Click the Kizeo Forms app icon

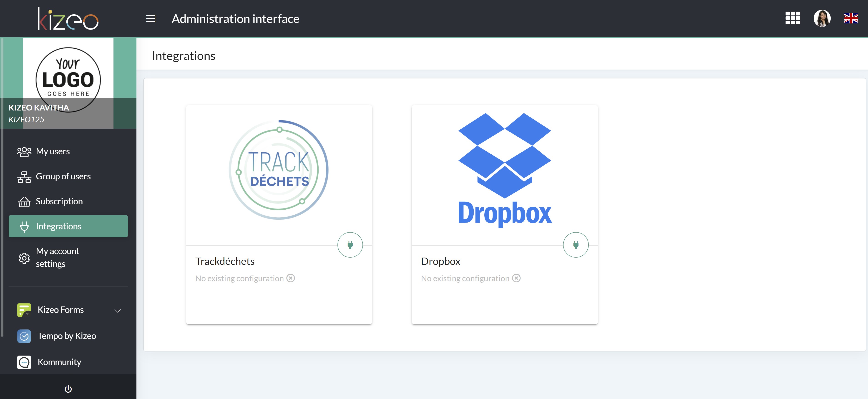click(24, 310)
